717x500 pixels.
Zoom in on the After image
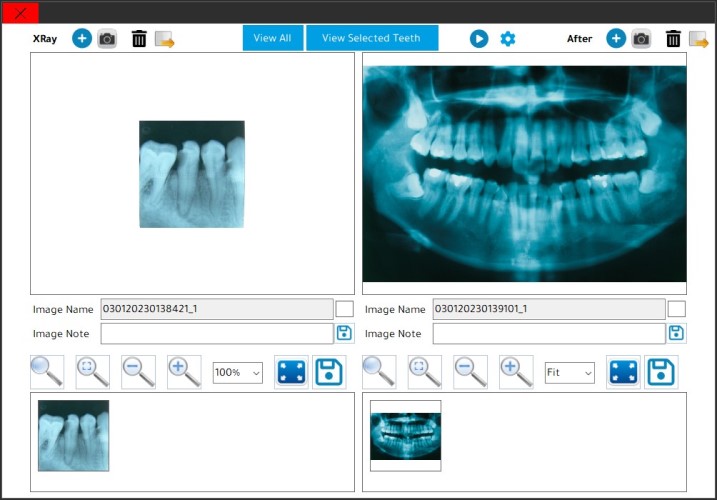pos(516,372)
